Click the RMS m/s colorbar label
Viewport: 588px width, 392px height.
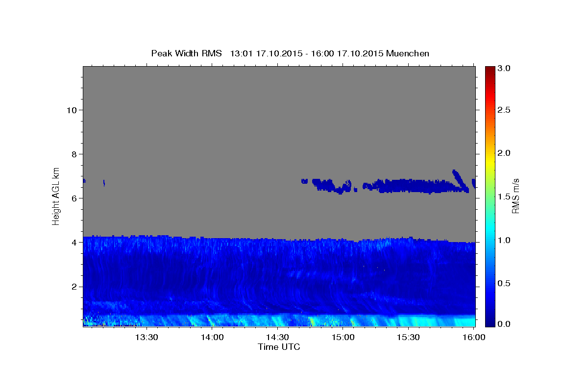coord(515,196)
